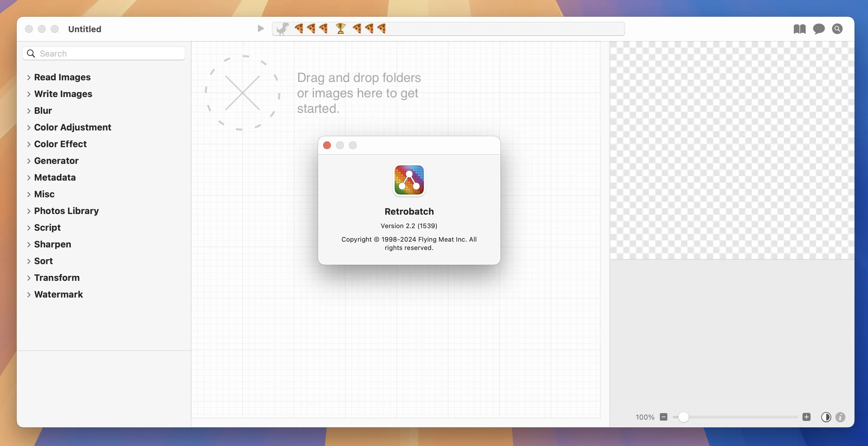Open the preview info icon

[x=840, y=417]
